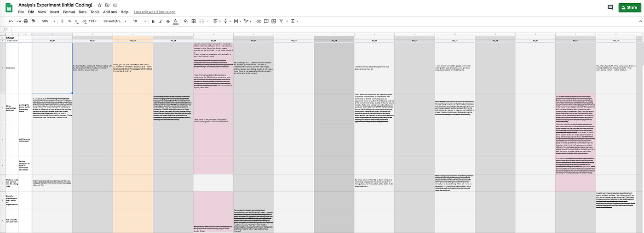644x233 pixels.
Task: Open the functions sigma menu
Action: 293,21
